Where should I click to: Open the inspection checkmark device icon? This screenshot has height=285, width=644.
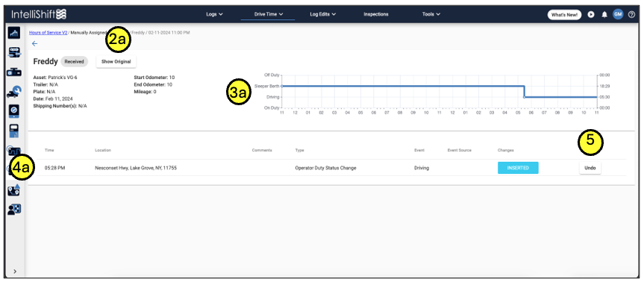pyautogui.click(x=14, y=111)
